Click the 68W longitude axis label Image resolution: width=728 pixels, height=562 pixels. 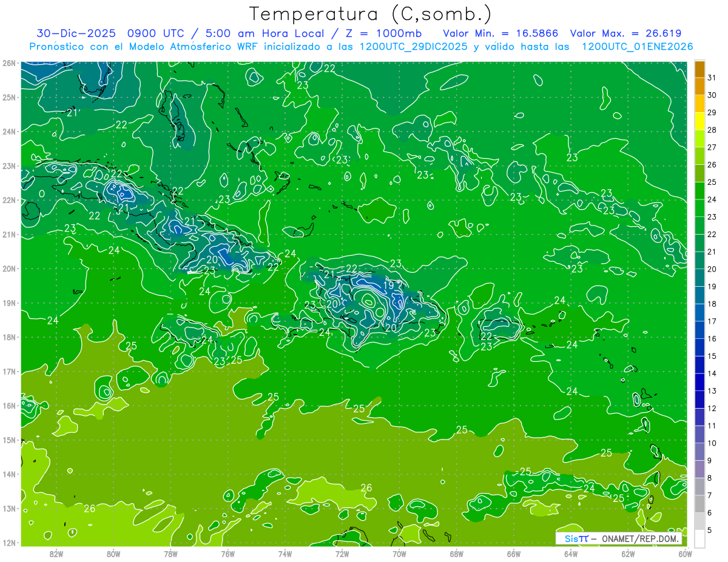point(456,554)
